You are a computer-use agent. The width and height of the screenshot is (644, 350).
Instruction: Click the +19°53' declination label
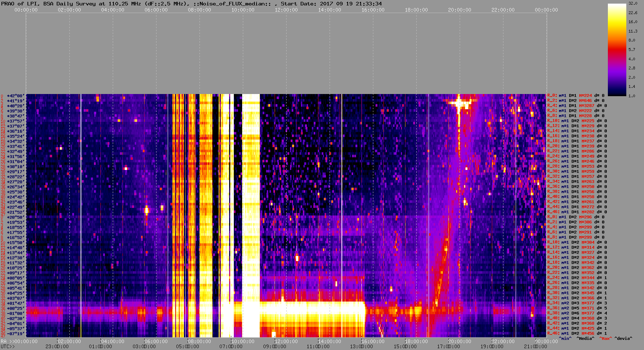[x=16, y=222]
